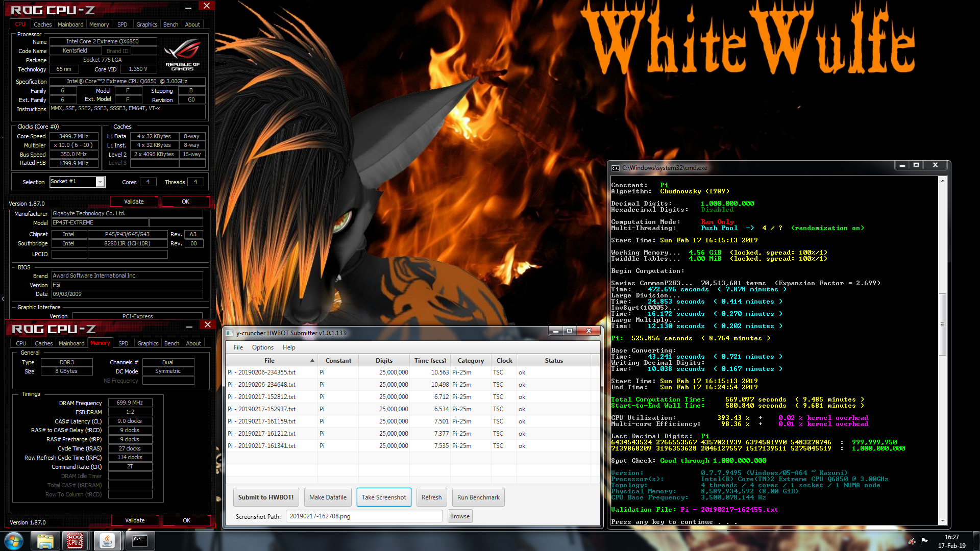Screen dimensions: 980x551
Task: Click Browse next to Screenshot Path
Action: click(x=460, y=516)
